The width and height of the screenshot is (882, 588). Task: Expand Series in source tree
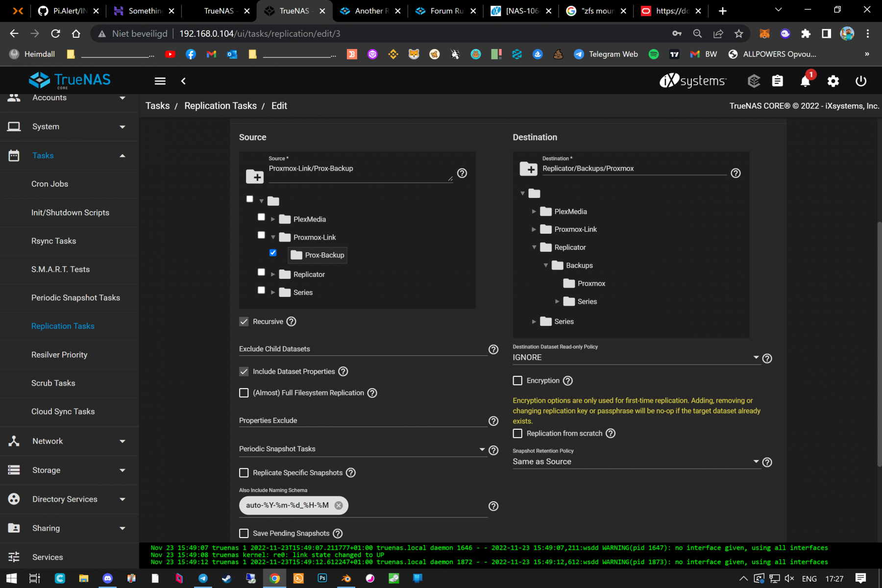(273, 293)
